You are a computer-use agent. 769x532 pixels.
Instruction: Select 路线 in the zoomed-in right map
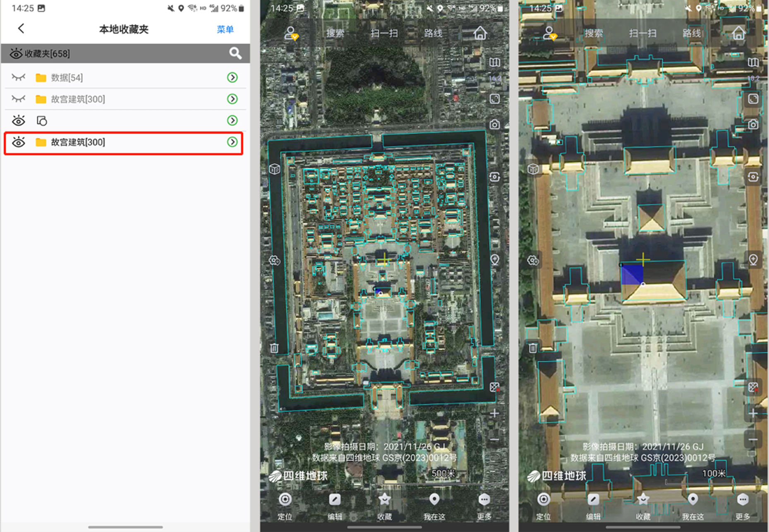(x=692, y=33)
